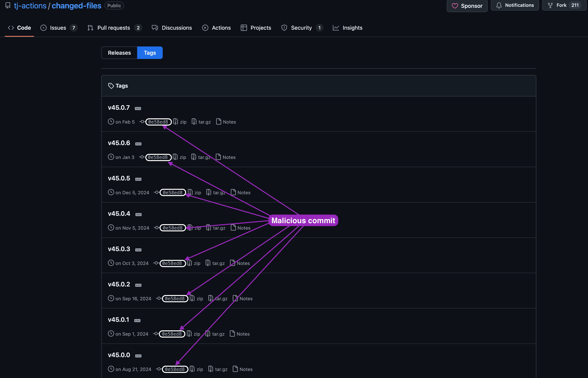The image size is (588, 378).
Task: Click the zip archive icon for v45.0.7
Action: click(x=176, y=122)
